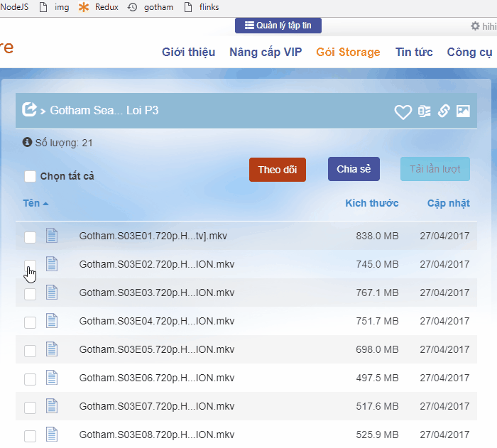Click the heart favorite icon in folder header
Viewport: 497px width, 448px height.
tap(403, 111)
